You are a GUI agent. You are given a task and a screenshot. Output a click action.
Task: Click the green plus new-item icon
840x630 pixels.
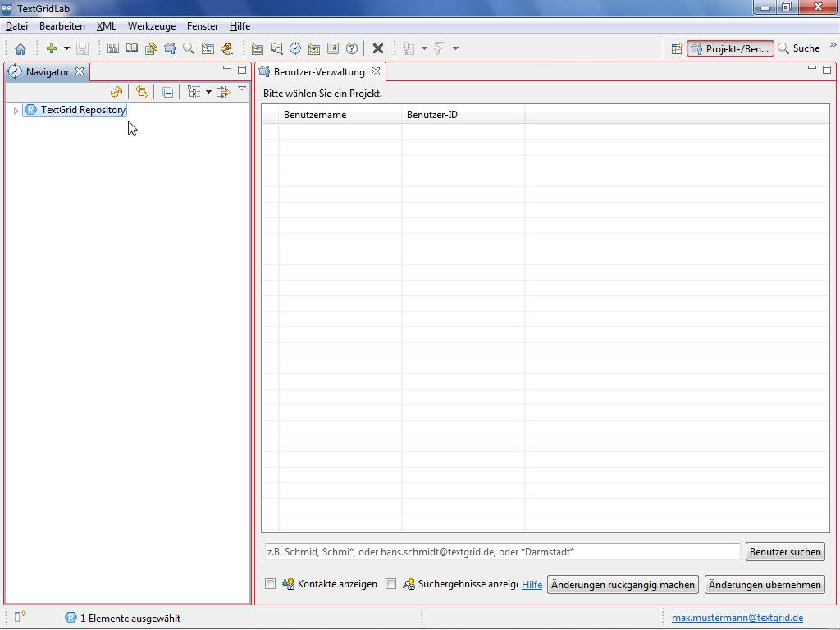(52, 49)
